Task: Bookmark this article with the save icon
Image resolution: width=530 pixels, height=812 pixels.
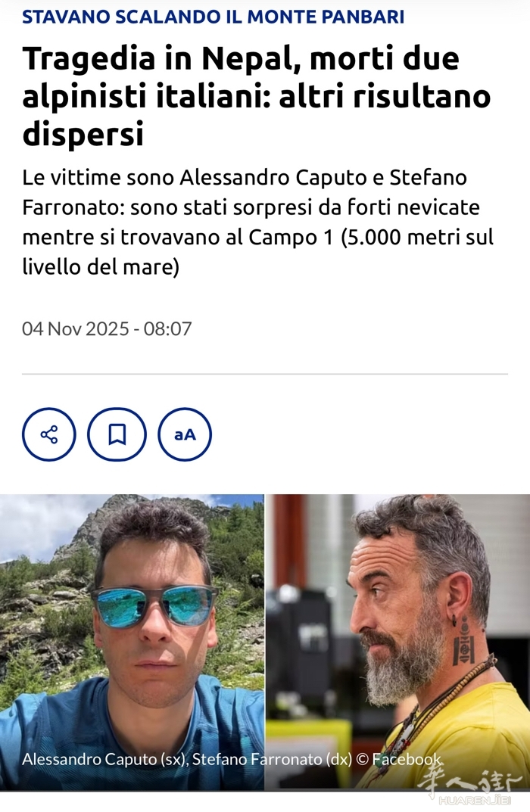Action: [x=117, y=434]
